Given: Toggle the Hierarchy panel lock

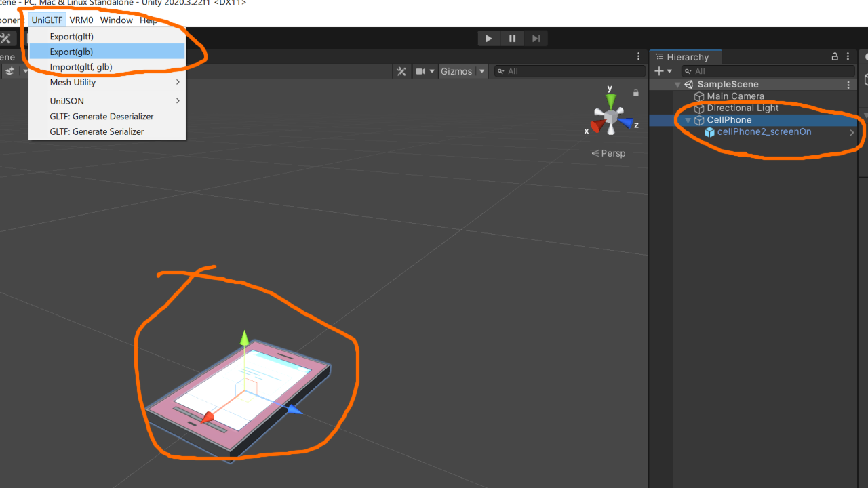Looking at the screenshot, I should coord(835,57).
